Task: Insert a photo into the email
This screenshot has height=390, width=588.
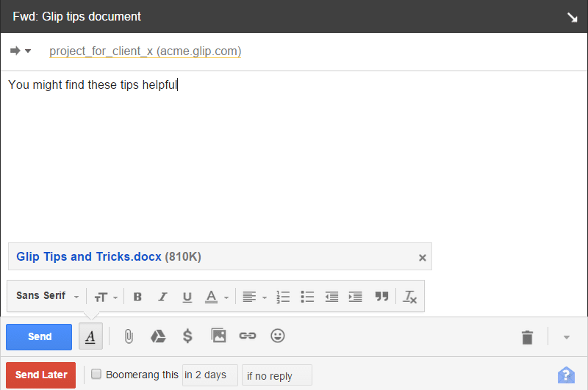Action: click(x=218, y=336)
